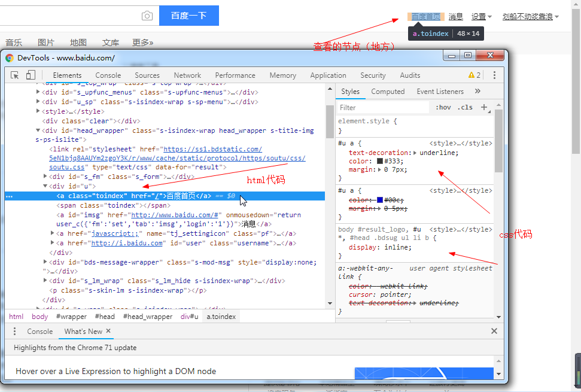Open the Security tab
This screenshot has height=392, width=581.
[373, 75]
